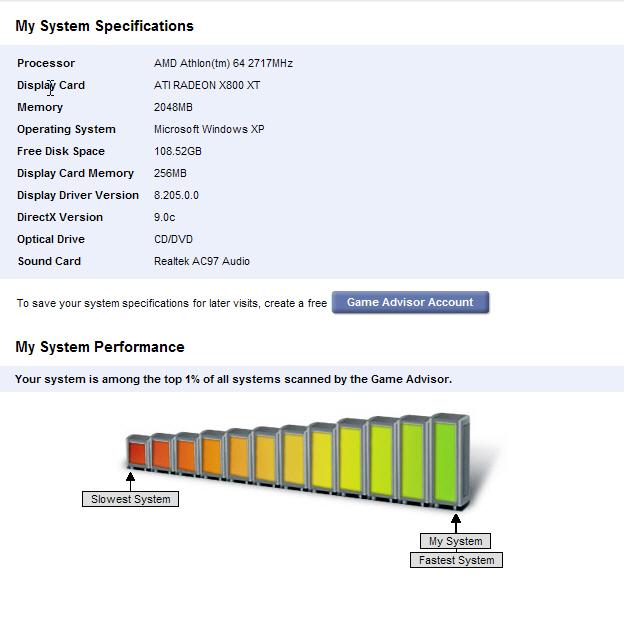Screen dimensions: 626x627
Task: Click the Display Driver Version label
Action: click(78, 195)
